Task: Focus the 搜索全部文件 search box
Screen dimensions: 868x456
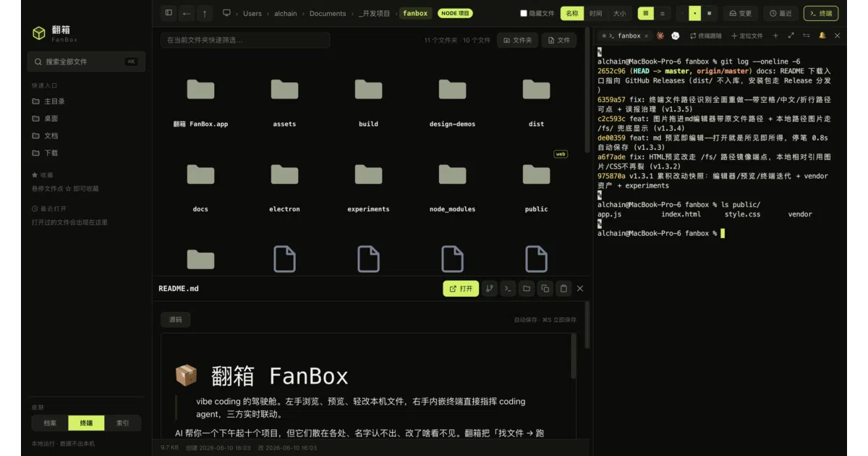Action: pyautogui.click(x=86, y=62)
